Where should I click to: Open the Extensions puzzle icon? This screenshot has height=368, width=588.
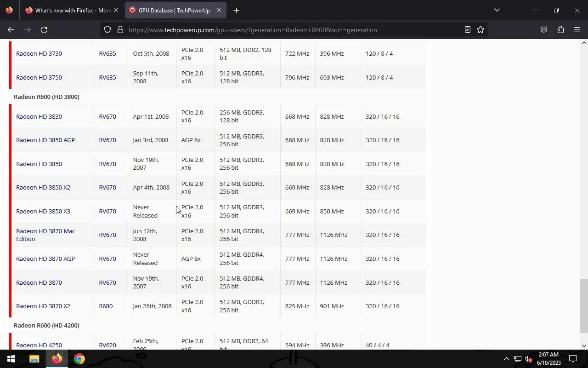pos(560,30)
